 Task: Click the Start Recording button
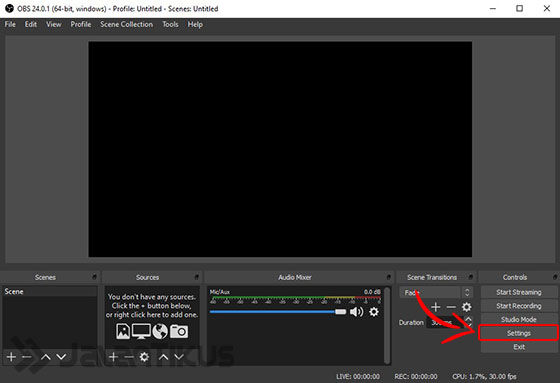pos(519,306)
